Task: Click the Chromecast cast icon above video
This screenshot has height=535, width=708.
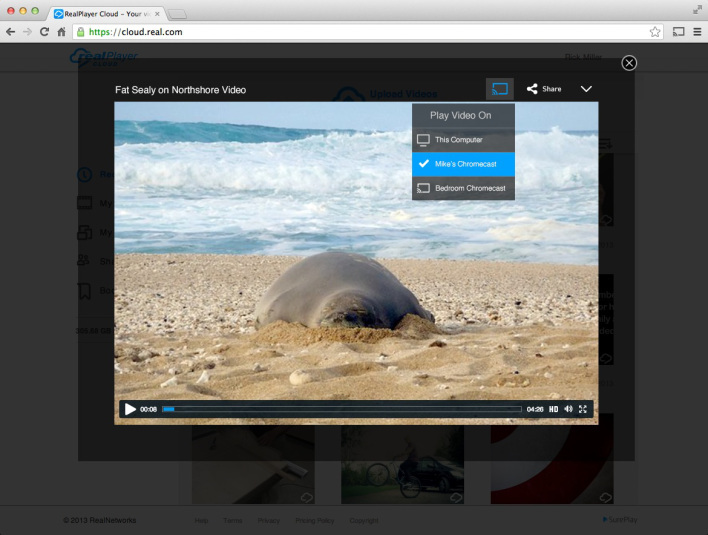Action: point(499,89)
